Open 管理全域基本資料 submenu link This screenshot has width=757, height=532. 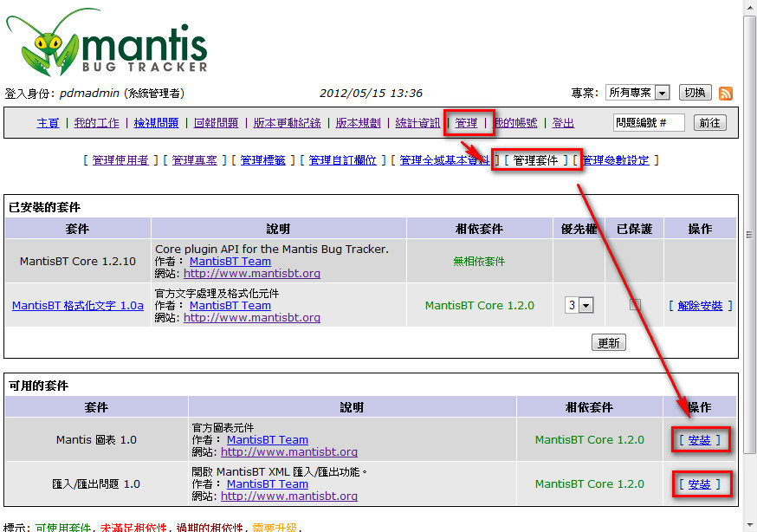click(x=444, y=160)
